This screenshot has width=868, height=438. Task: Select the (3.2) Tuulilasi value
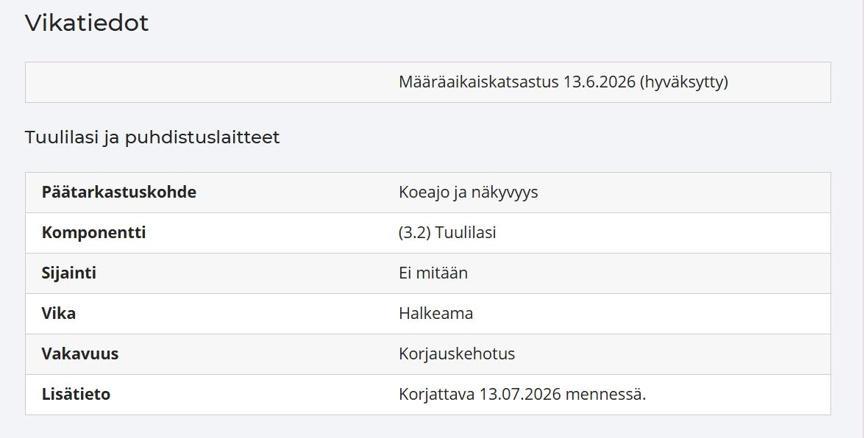pos(447,233)
